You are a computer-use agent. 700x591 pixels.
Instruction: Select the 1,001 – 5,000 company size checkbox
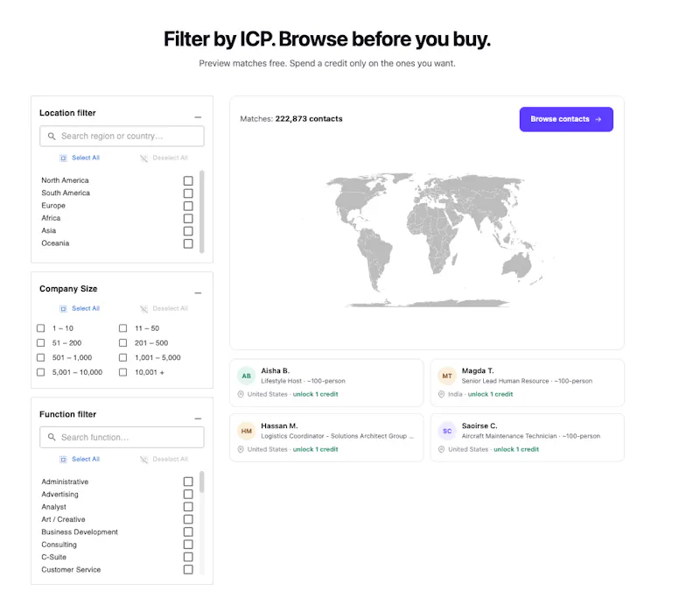tap(122, 357)
